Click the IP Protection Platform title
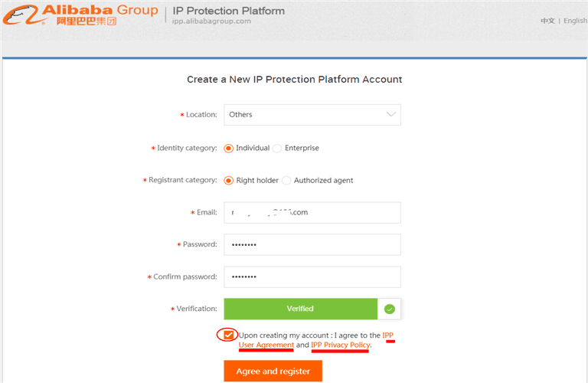Image resolution: width=588 pixels, height=383 pixels. click(228, 11)
